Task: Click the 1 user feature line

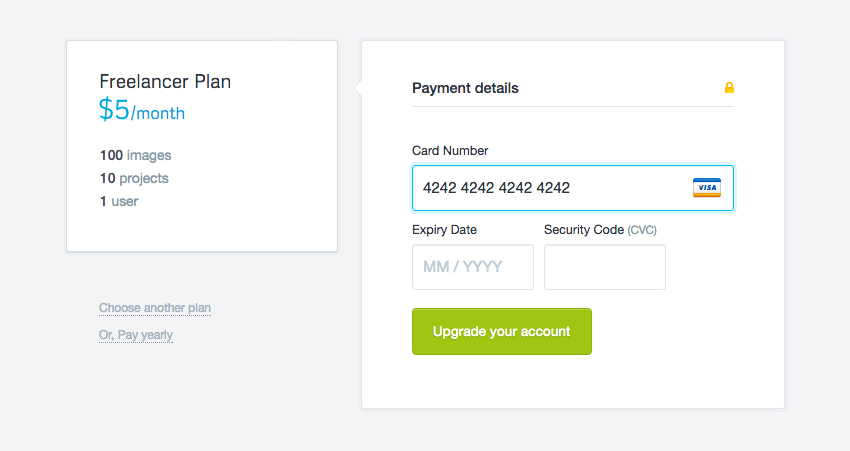Action: 119,201
